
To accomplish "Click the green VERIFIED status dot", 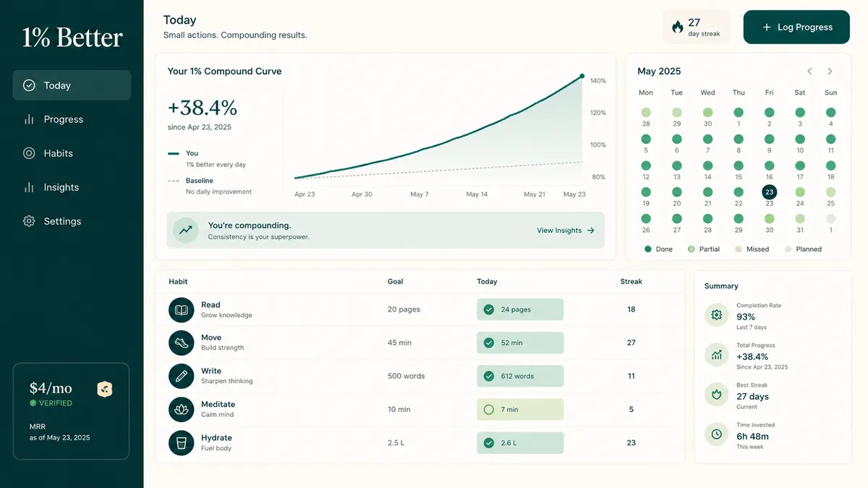I will [33, 403].
